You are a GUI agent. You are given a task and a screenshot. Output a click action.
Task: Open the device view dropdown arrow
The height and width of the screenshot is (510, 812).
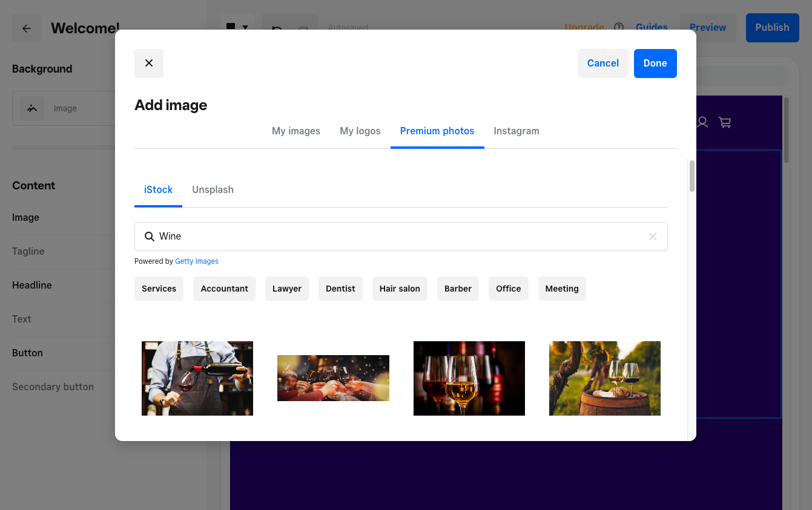245,27
